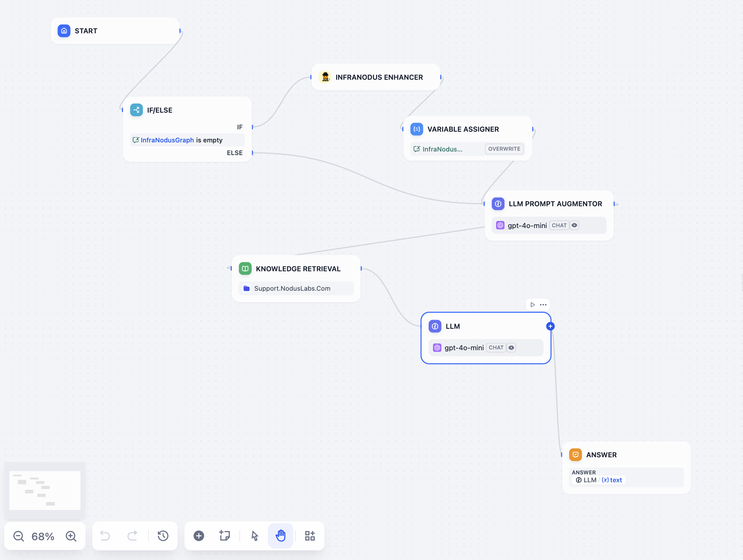743x560 pixels.
Task: Click the text variable in the Answer node
Action: tap(612, 480)
